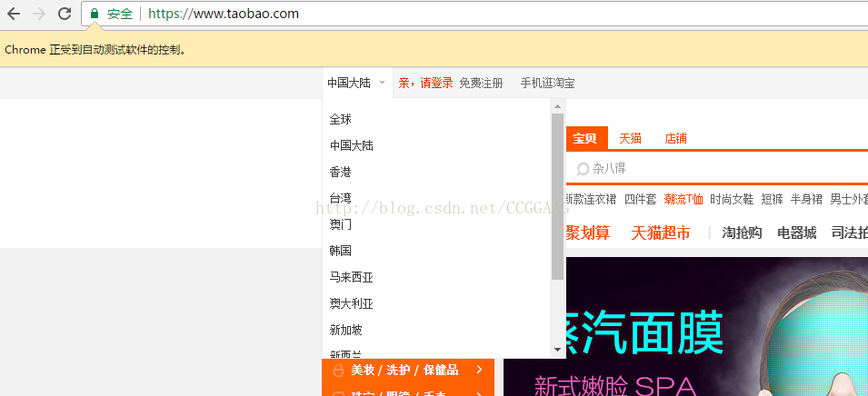The image size is (868, 396).
Task: Select 新加坡 from region list
Action: tap(346, 331)
